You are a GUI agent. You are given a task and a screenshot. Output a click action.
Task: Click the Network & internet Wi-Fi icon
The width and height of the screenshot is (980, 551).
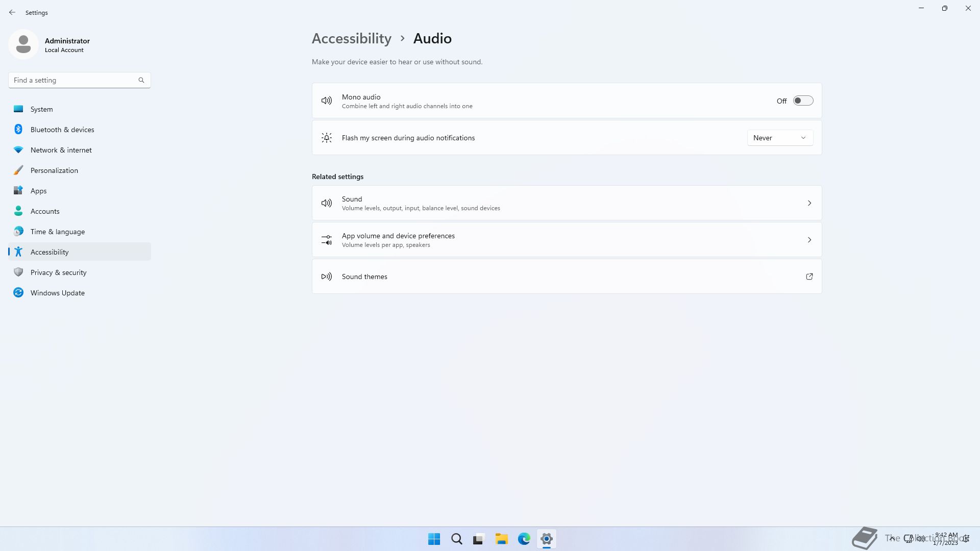pyautogui.click(x=18, y=150)
